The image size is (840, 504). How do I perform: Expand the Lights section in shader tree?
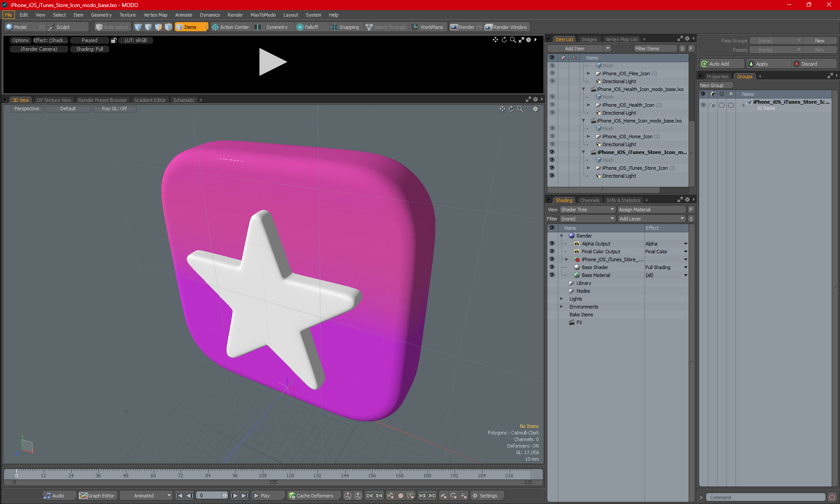(x=562, y=298)
